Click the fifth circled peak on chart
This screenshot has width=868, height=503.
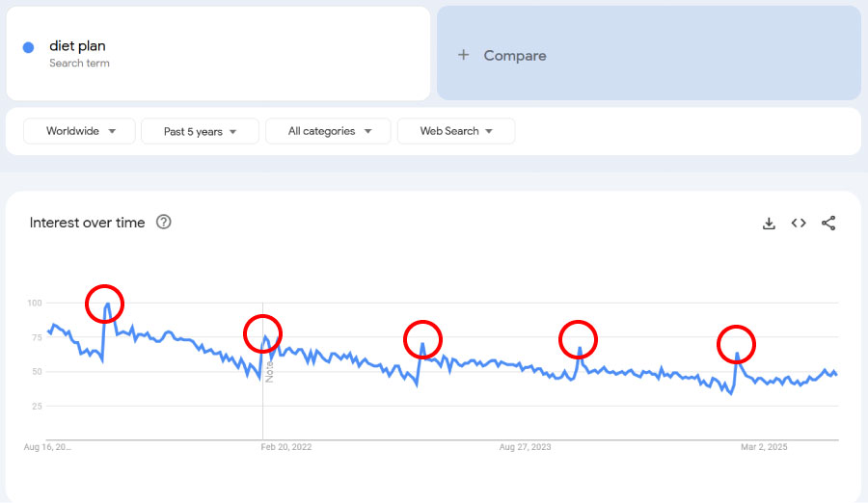click(736, 344)
